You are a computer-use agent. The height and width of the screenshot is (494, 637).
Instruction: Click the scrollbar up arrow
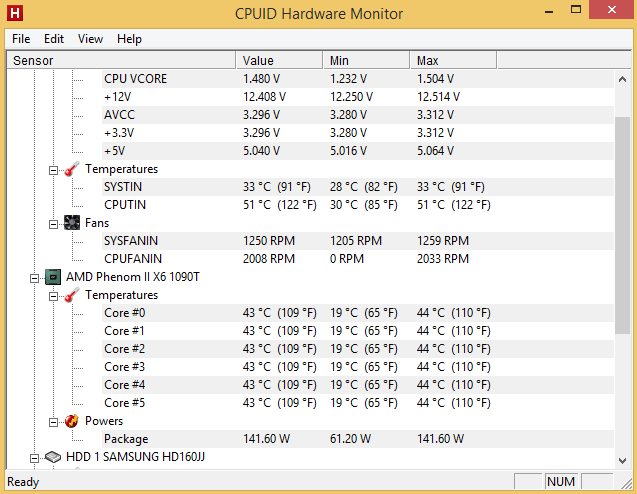622,79
